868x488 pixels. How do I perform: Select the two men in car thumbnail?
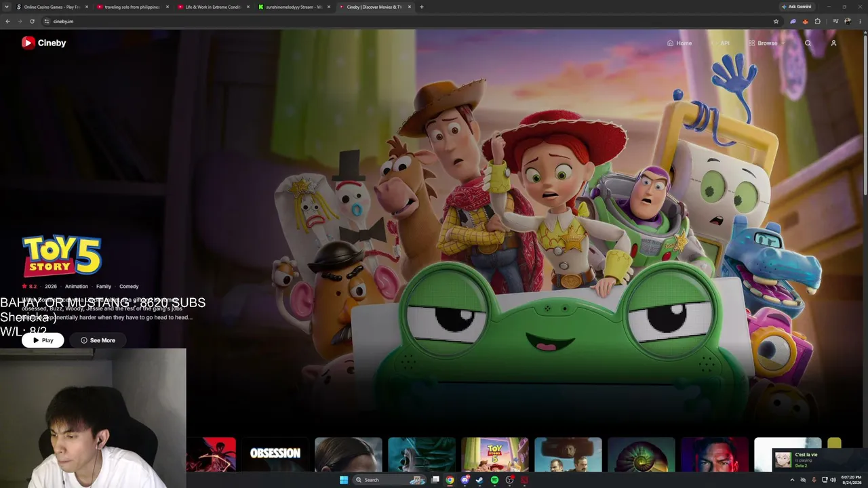(x=568, y=454)
